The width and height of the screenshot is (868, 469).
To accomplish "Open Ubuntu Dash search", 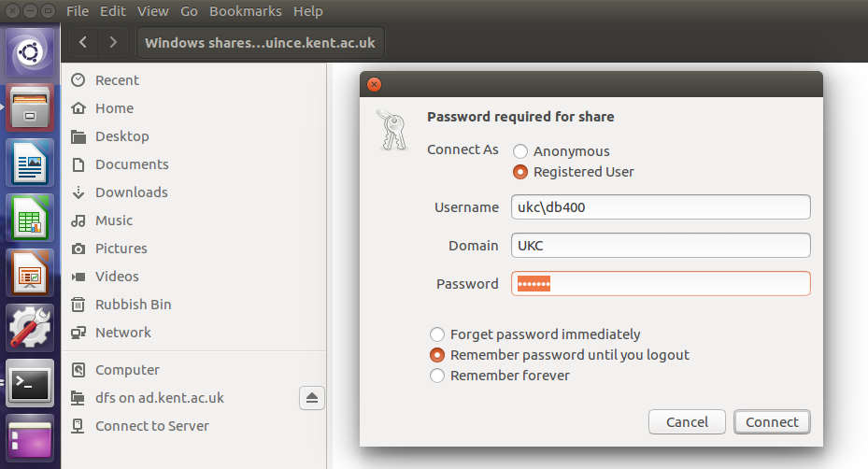I will point(30,53).
